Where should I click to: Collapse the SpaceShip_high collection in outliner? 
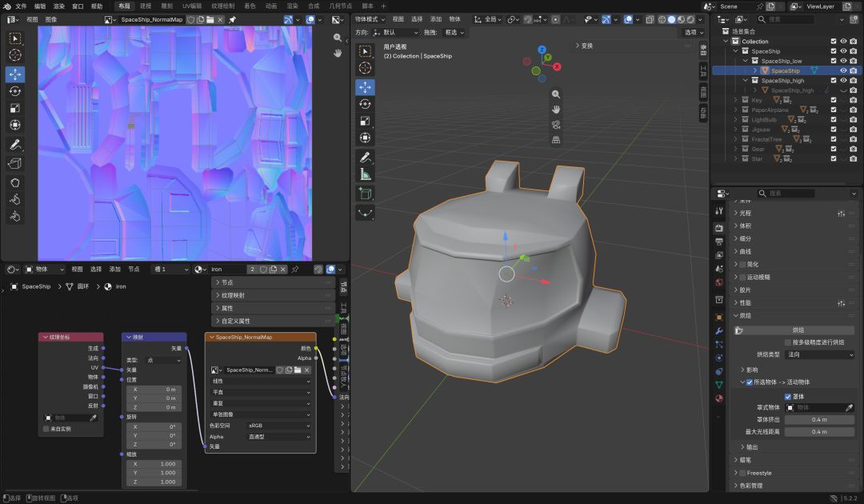click(746, 81)
